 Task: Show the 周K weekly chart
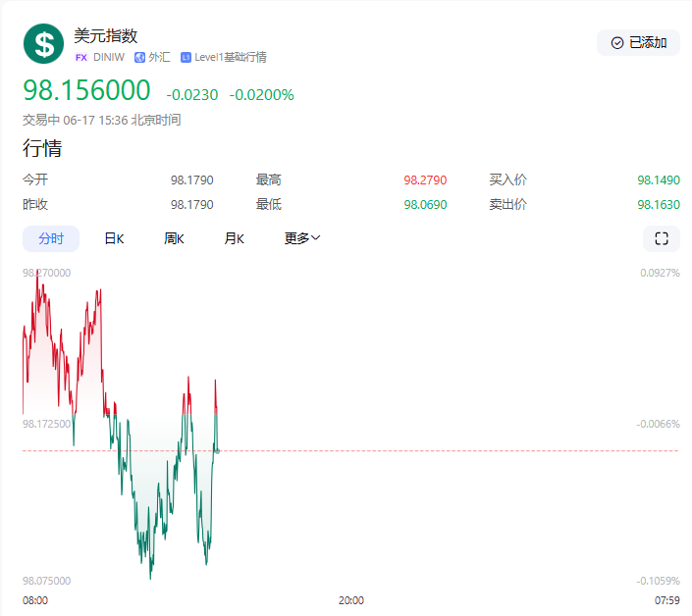[175, 238]
